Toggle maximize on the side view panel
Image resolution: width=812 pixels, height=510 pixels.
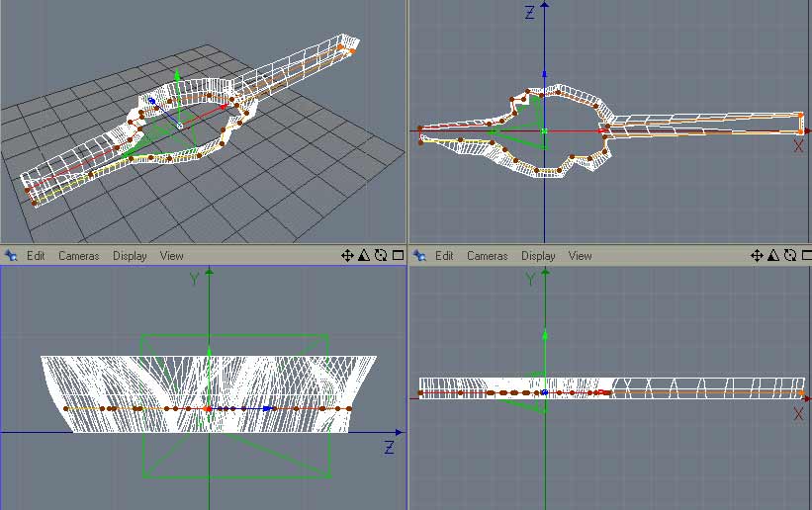pos(397,255)
